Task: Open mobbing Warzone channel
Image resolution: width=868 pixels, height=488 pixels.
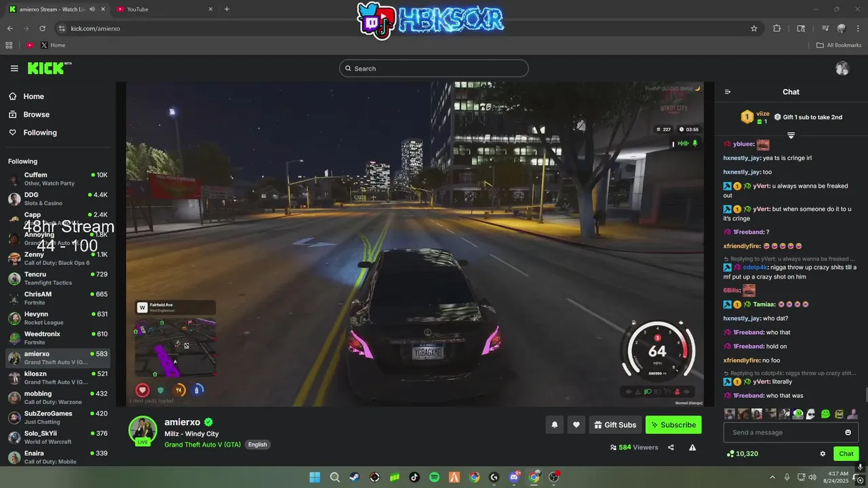Action: 58,397
